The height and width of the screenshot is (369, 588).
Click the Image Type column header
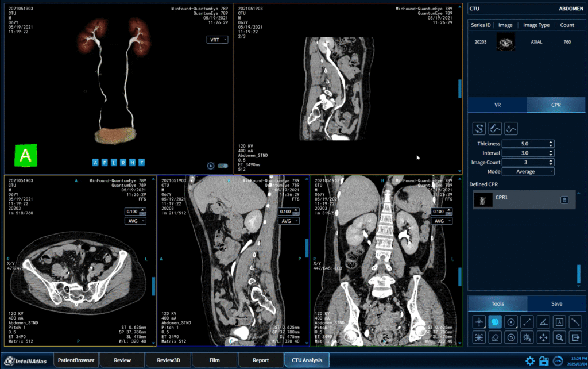[x=536, y=25]
